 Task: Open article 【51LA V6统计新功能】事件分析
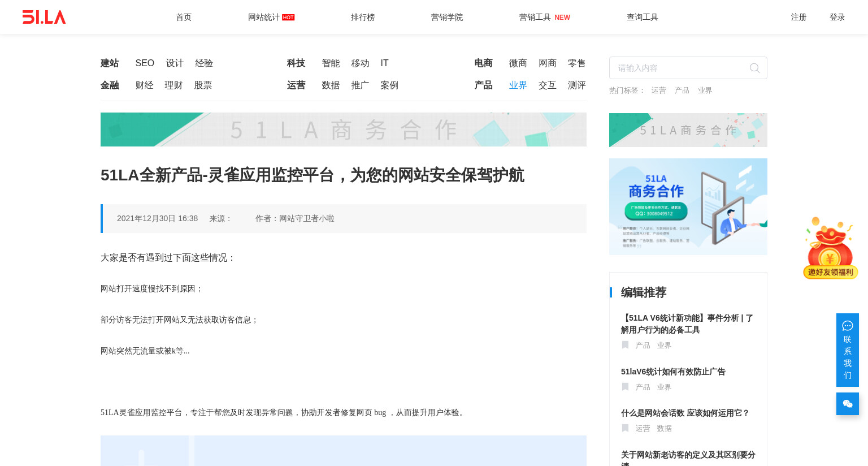click(687, 324)
